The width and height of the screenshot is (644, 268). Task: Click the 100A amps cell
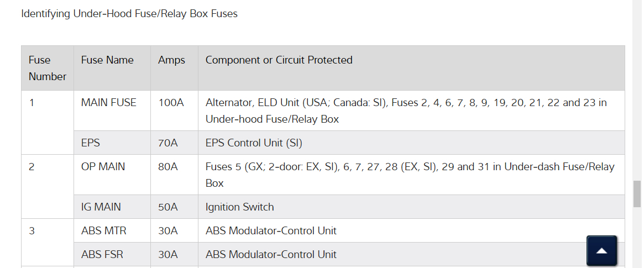[171, 103]
